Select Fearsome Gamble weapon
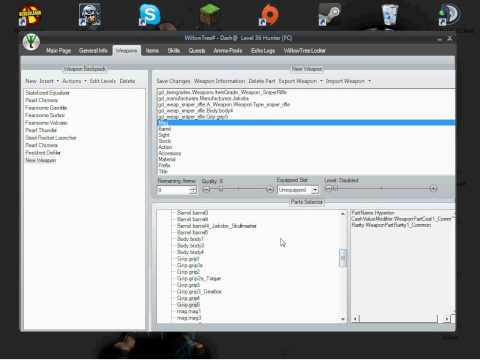Image resolution: width=480 pixels, height=360 pixels. point(46,108)
